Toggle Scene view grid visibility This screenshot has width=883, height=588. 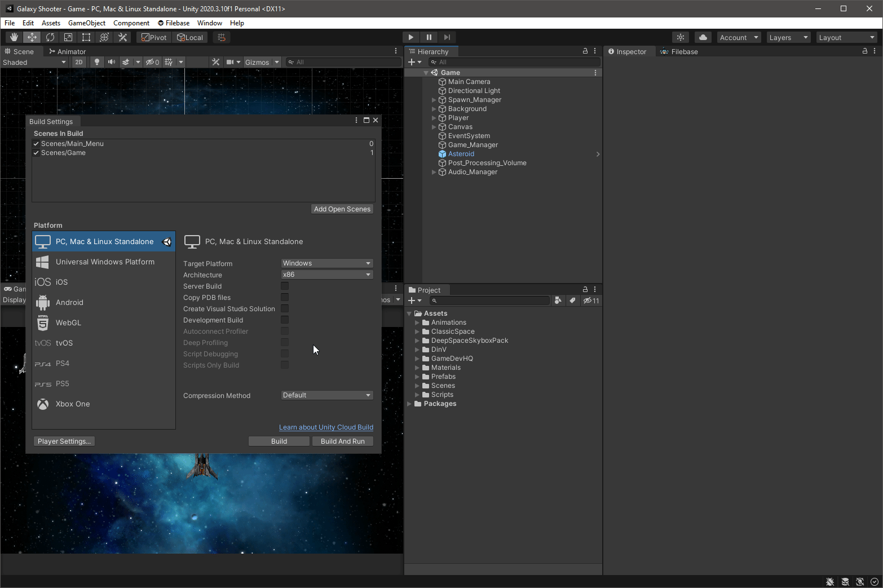pyautogui.click(x=169, y=62)
